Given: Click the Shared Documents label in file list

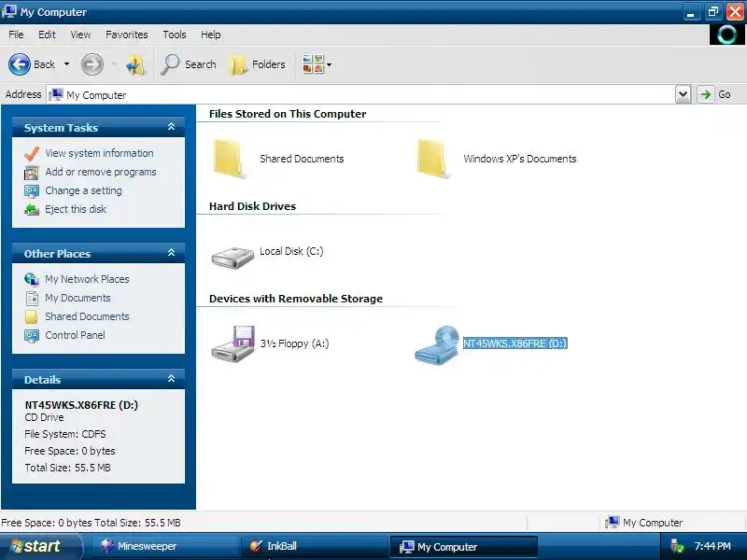Looking at the screenshot, I should coord(302,159).
